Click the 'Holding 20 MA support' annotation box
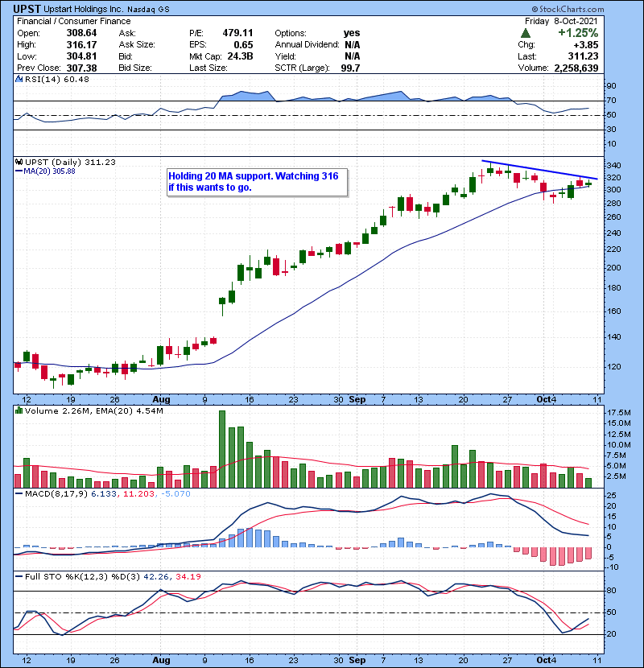The height and width of the screenshot is (668, 644). tap(258, 183)
